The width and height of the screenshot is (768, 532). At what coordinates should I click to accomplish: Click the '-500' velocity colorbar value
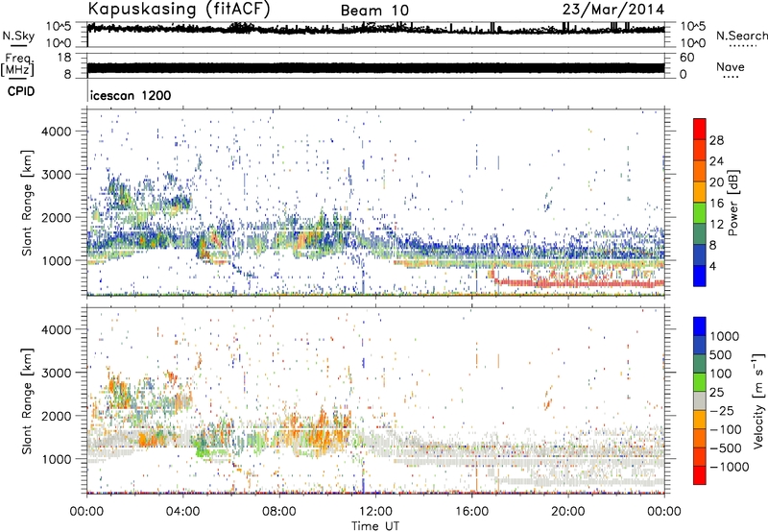point(726,447)
